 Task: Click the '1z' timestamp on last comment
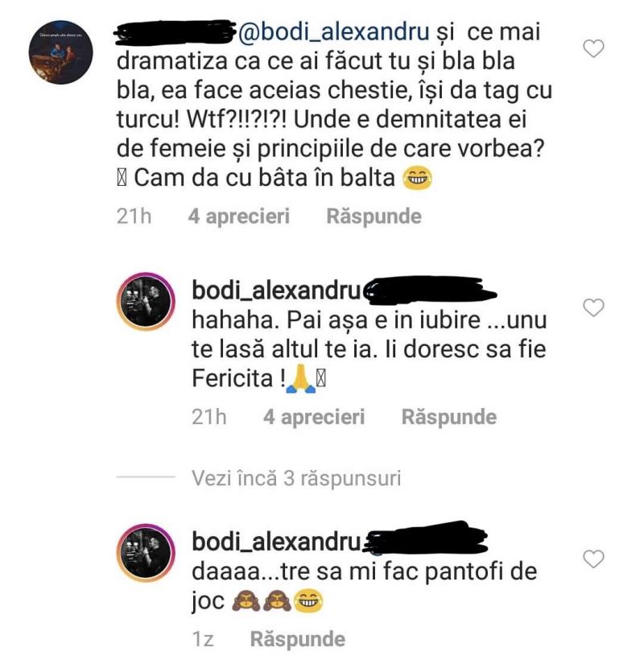click(203, 639)
